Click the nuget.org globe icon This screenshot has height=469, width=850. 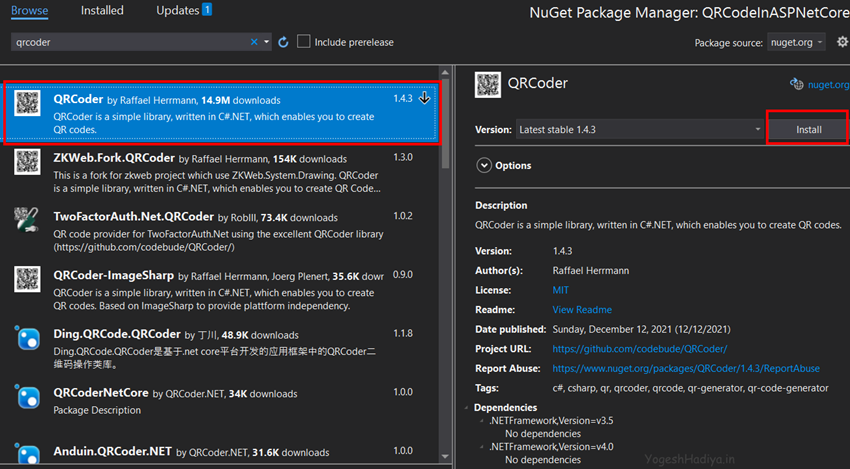click(x=796, y=84)
